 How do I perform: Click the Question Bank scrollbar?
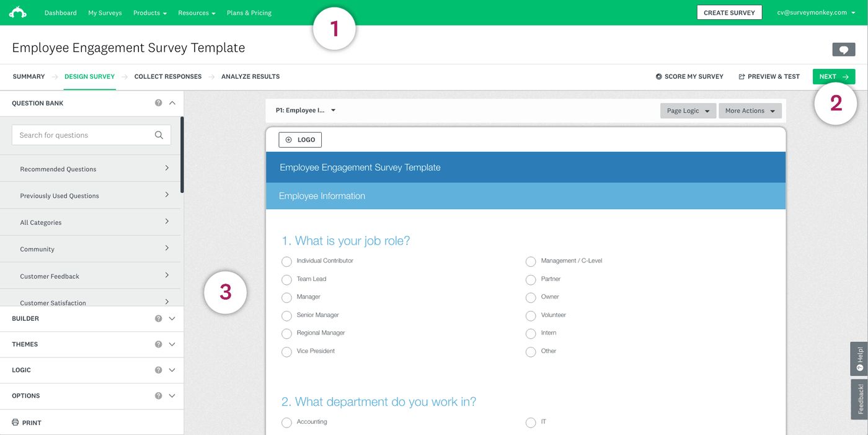click(x=182, y=155)
